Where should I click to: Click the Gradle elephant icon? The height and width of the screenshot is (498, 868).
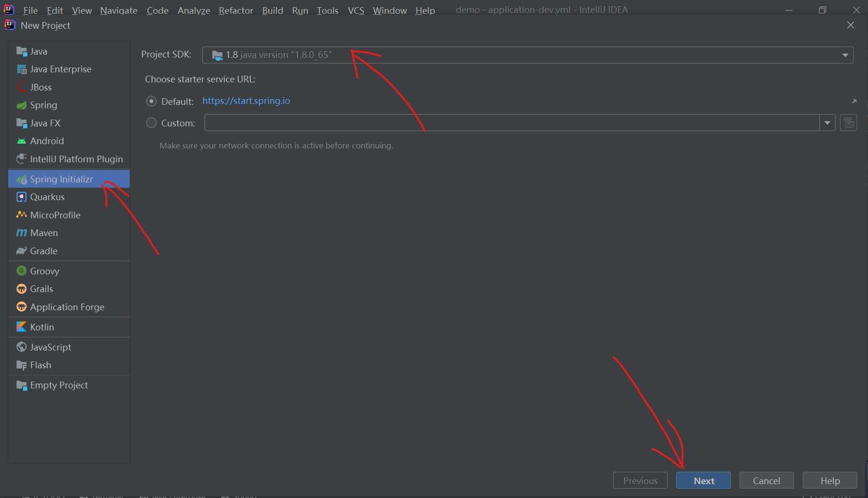point(22,251)
